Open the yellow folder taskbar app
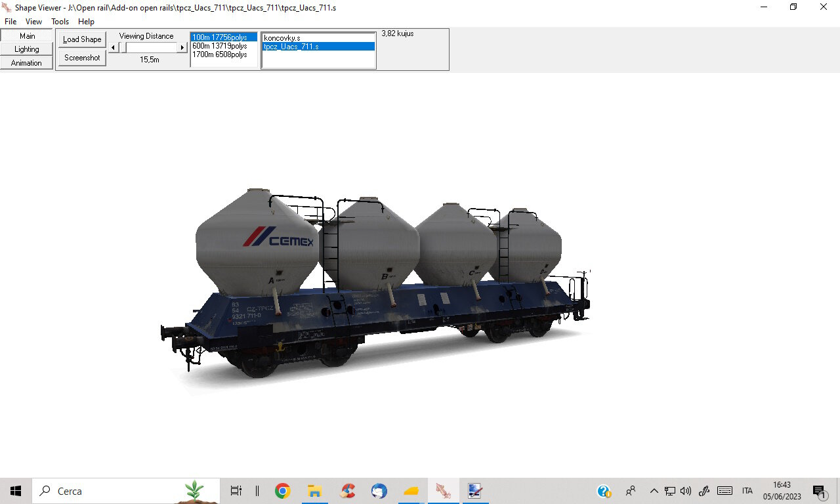The image size is (840, 504). pyautogui.click(x=411, y=491)
